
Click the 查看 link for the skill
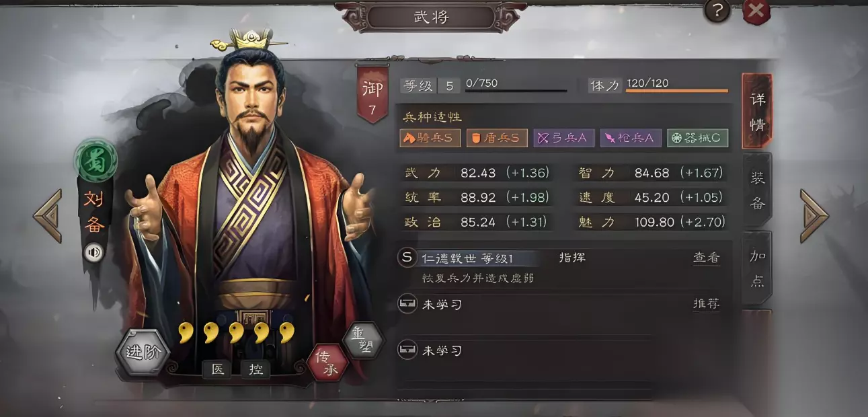tap(706, 258)
